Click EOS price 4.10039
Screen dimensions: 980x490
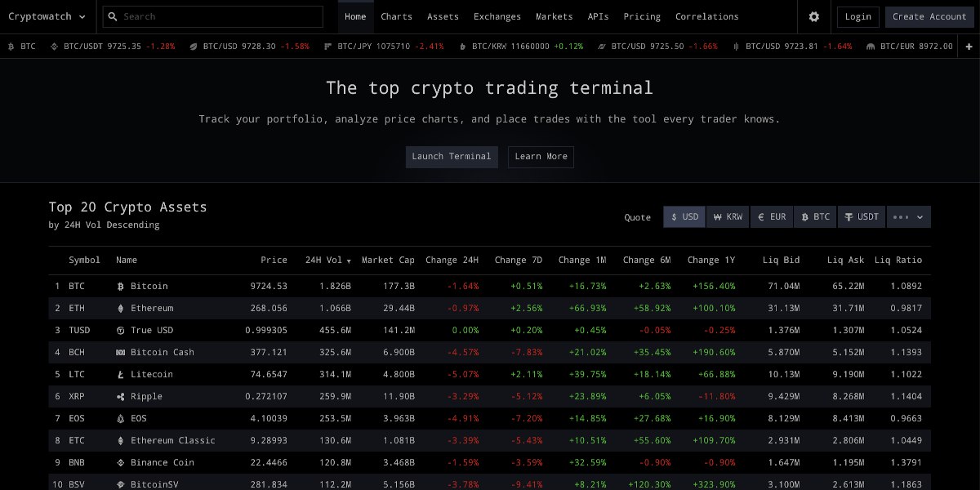pos(269,418)
